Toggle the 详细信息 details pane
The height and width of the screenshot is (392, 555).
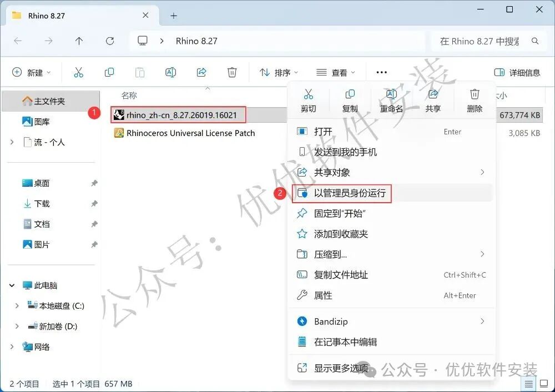pyautogui.click(x=517, y=73)
